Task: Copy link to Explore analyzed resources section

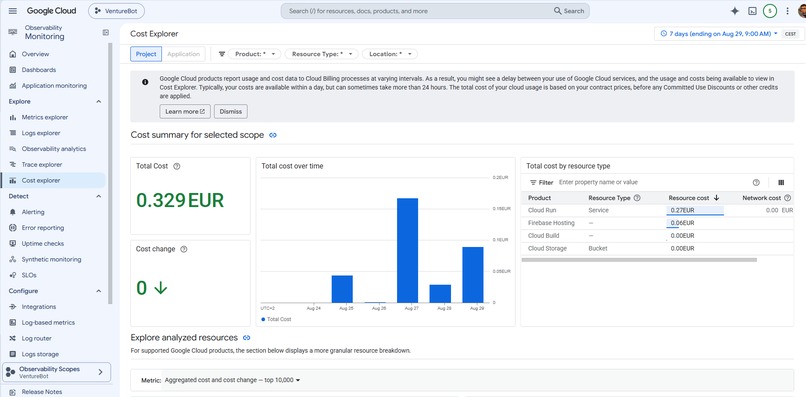Action: click(x=247, y=338)
